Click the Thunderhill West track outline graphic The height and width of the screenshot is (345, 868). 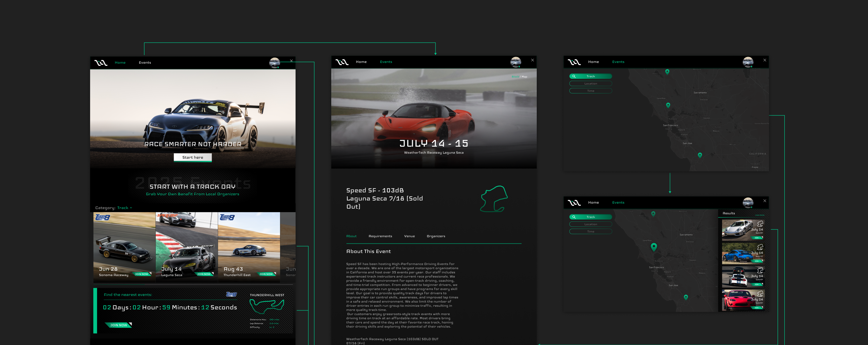[267, 306]
